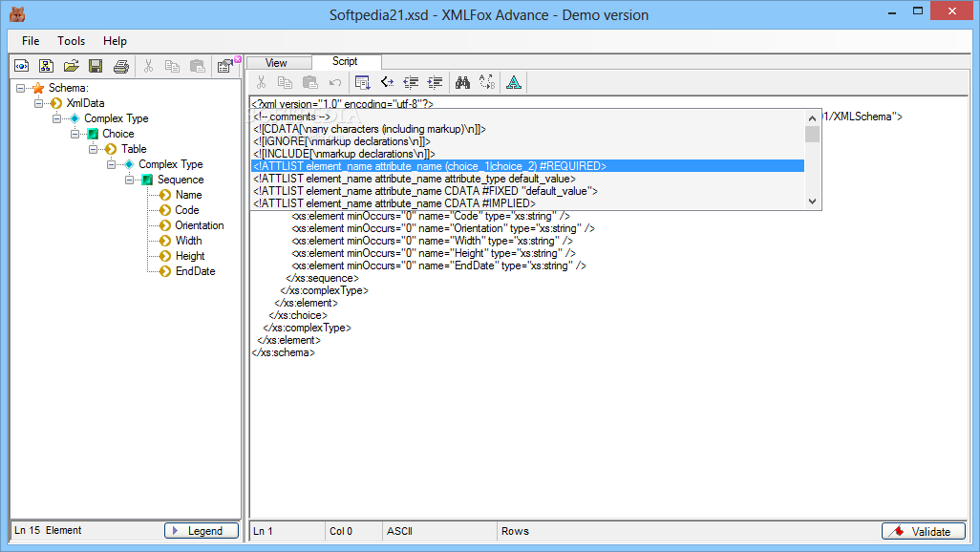980x552 pixels.
Task: Click the closing '</xs:schema>' line
Action: 283,352
